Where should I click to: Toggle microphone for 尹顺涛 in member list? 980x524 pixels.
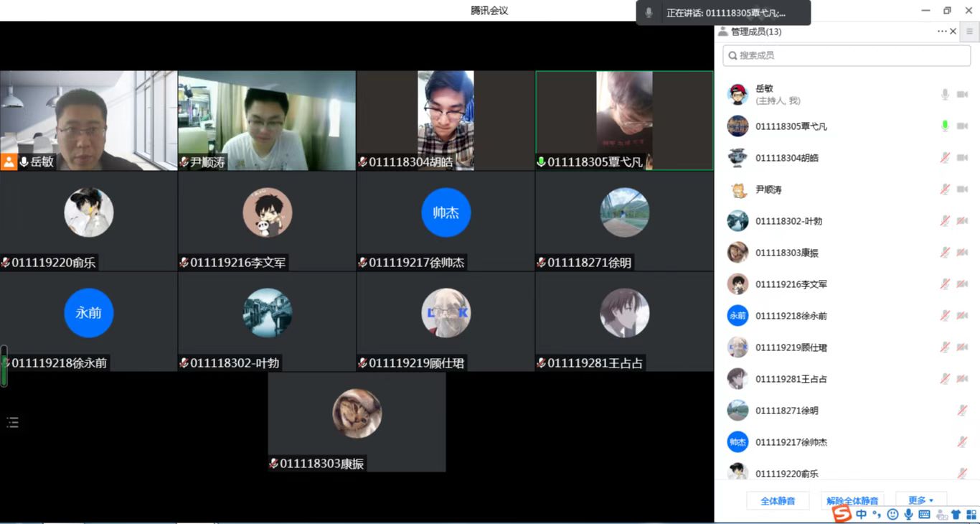[x=945, y=190]
